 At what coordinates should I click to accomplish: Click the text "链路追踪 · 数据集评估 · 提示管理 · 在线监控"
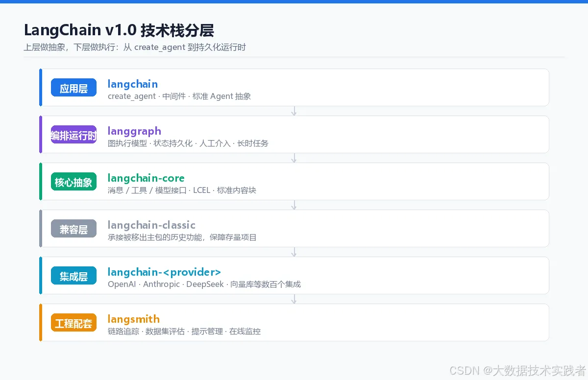pyautogui.click(x=184, y=332)
